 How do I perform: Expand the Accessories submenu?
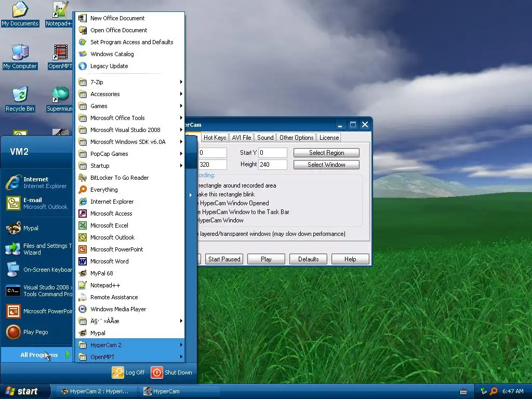(x=129, y=94)
